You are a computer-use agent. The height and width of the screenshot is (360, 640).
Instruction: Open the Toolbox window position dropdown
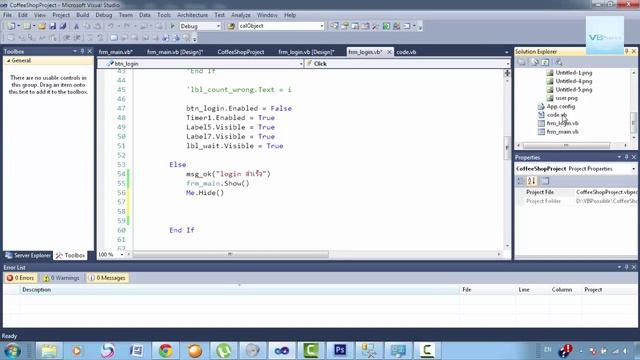[75, 51]
